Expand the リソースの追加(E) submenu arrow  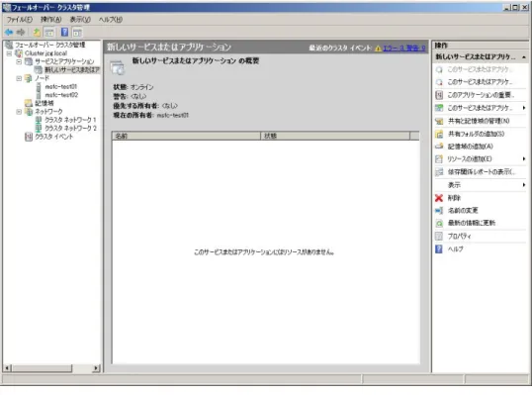(x=524, y=159)
